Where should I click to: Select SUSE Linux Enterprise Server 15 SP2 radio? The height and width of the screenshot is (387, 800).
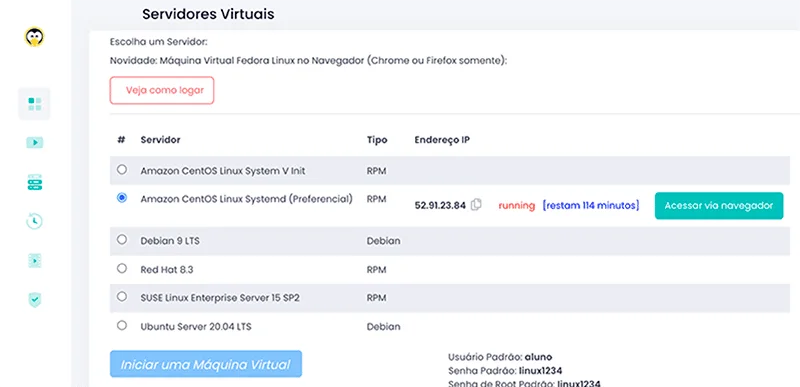click(121, 296)
